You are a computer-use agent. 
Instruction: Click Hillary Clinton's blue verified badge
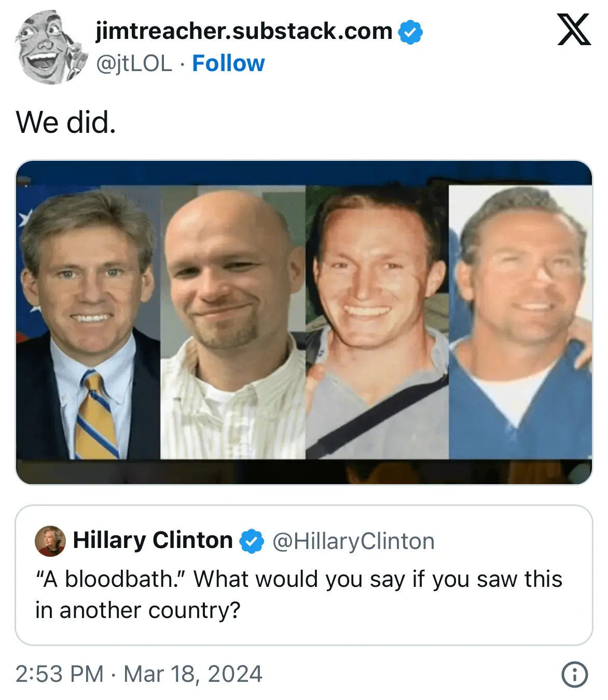point(252,541)
